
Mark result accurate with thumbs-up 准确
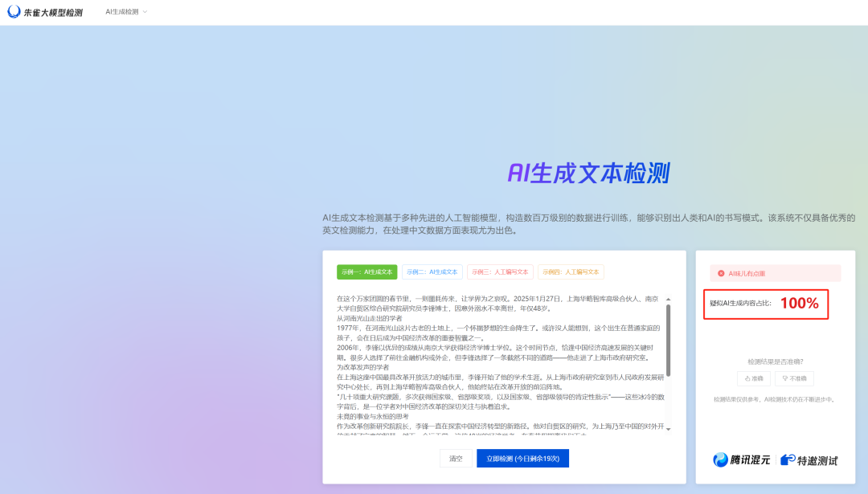coord(753,378)
